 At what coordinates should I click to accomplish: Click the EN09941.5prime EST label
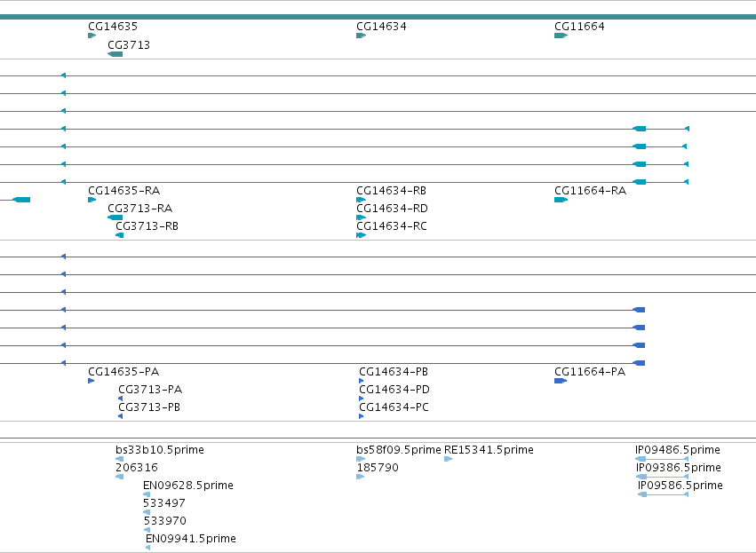190,539
